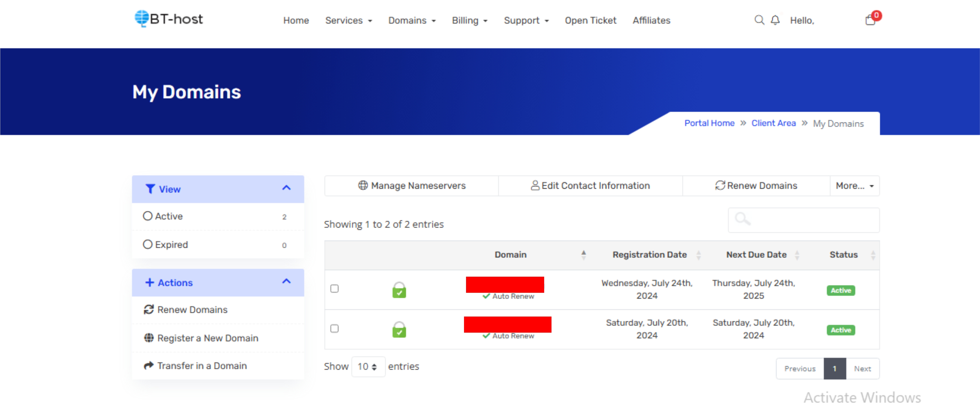Image resolution: width=980 pixels, height=406 pixels.
Task: Tick the second domain row checkbox
Action: coord(334,328)
